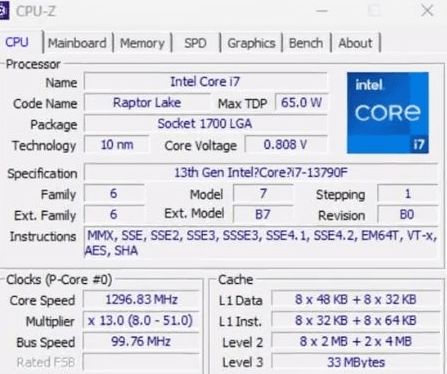The height and width of the screenshot is (374, 447).
Task: Click the Core Voltage value field
Action: (x=286, y=145)
